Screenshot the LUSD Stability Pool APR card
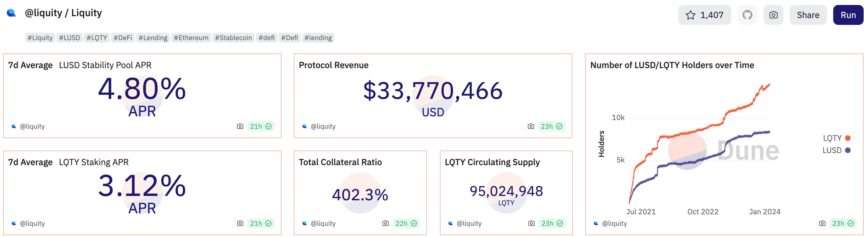 coord(240,126)
